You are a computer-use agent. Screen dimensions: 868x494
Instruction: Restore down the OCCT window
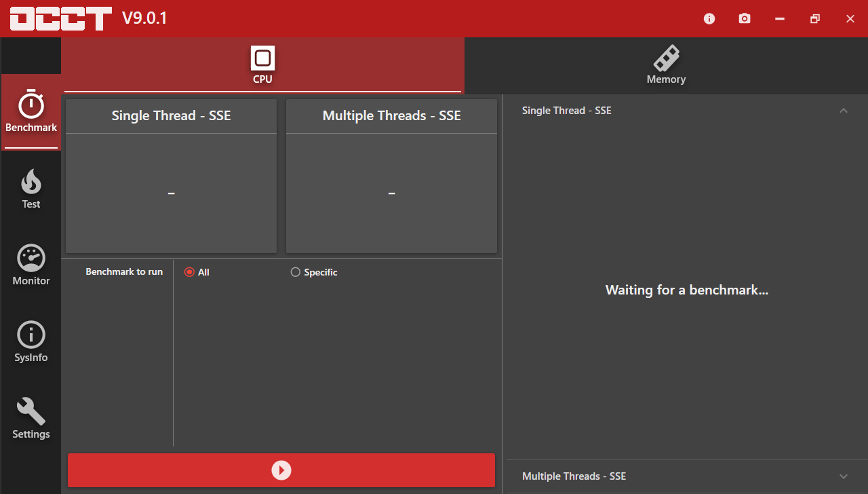point(815,18)
